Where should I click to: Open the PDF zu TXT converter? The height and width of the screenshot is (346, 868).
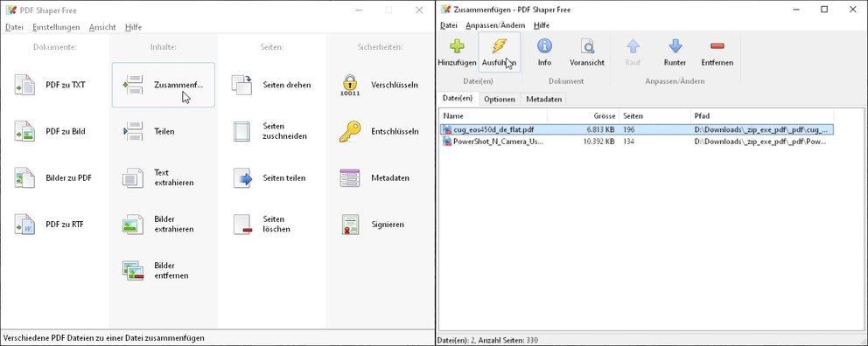pos(54,85)
